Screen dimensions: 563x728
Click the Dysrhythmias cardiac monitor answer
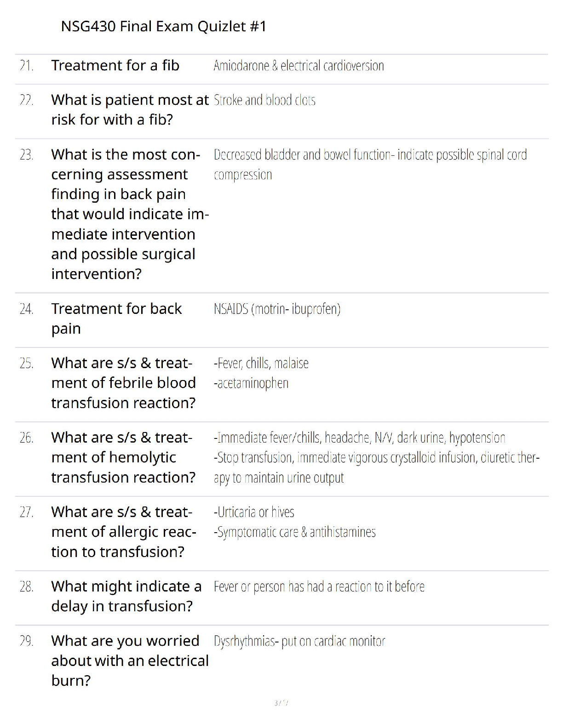(x=299, y=641)
